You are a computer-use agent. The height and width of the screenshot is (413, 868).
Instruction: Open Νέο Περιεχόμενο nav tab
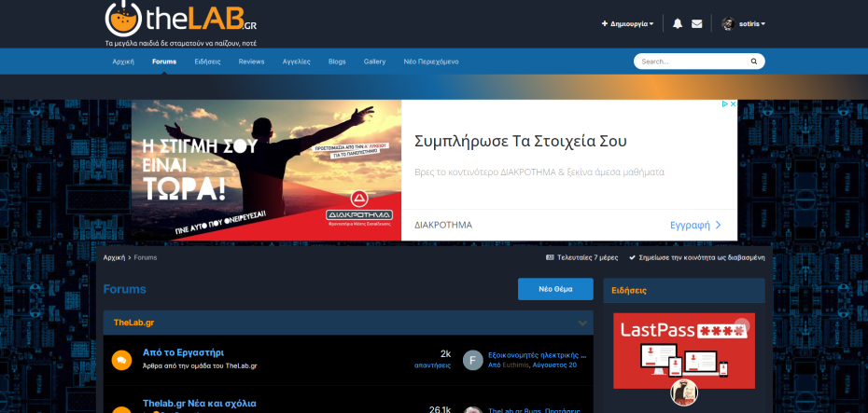coord(431,62)
